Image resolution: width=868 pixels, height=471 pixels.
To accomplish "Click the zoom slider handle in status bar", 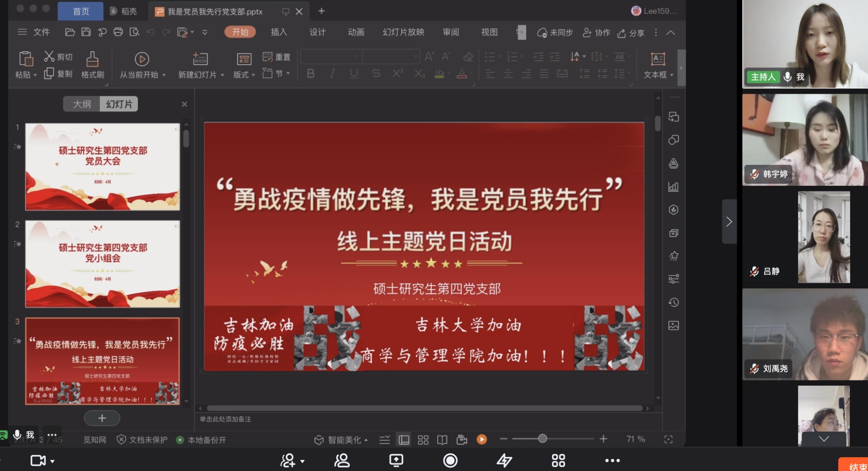I will [542, 439].
